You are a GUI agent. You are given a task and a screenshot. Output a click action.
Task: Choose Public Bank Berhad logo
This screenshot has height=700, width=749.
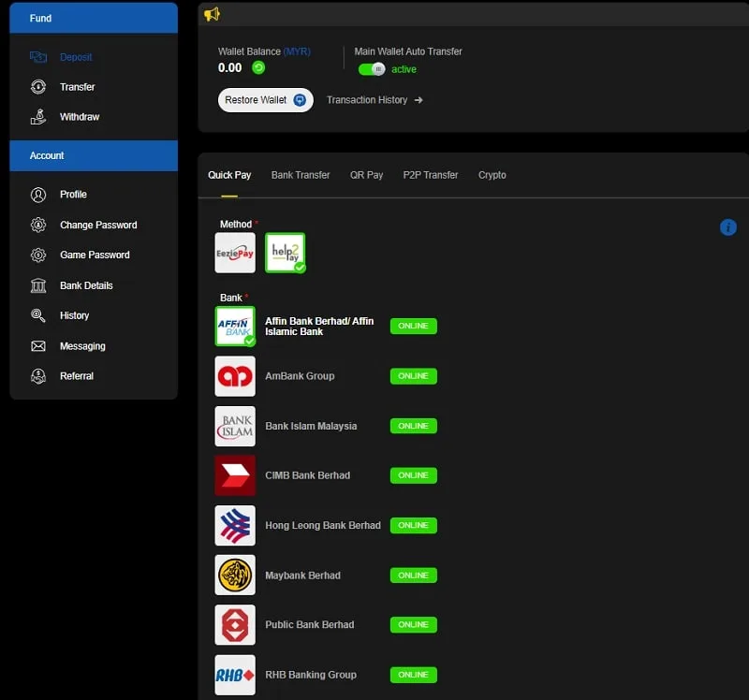tap(235, 624)
